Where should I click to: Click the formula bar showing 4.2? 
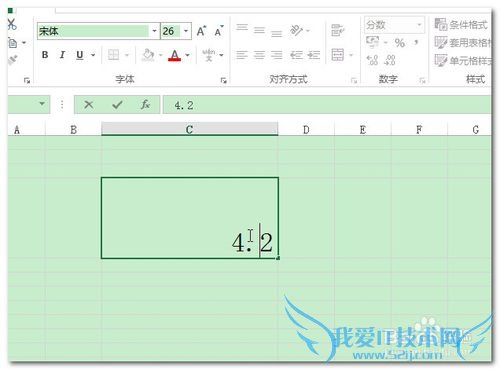click(327, 105)
